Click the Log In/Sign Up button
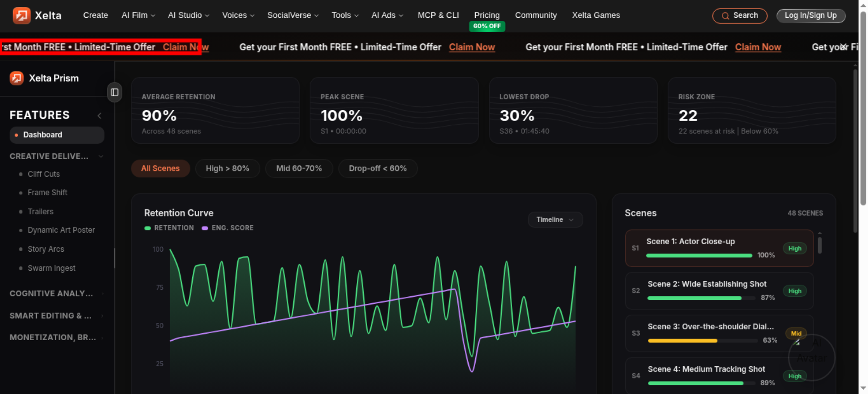This screenshot has width=868, height=394. point(811,16)
